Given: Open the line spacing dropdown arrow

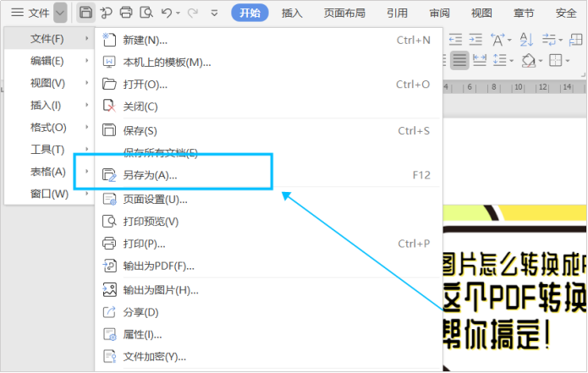Looking at the screenshot, I should [512, 60].
